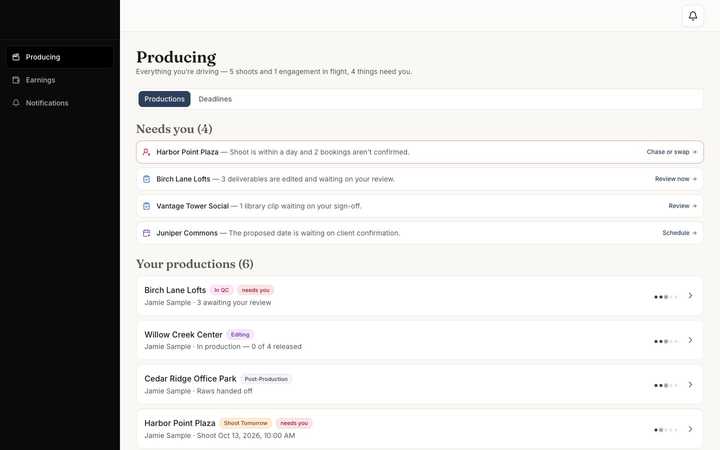Click Willow Creek Center progress dots
The height and width of the screenshot is (450, 720).
665,342
